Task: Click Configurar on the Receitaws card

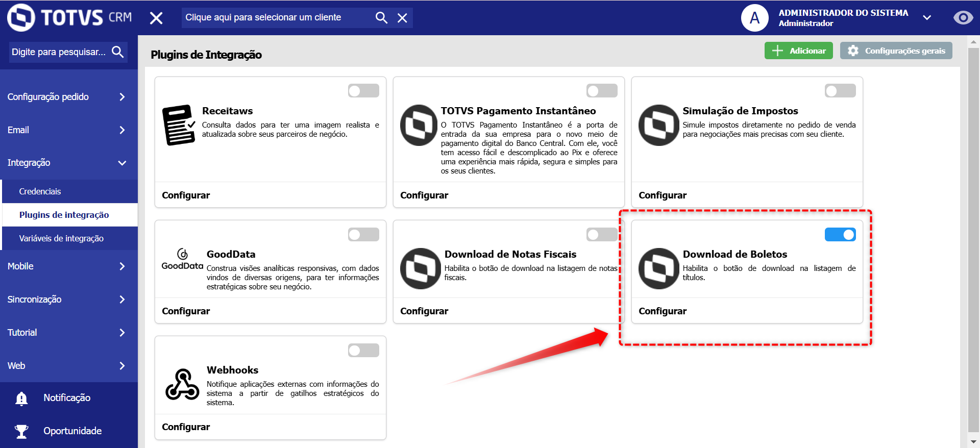Action: (x=186, y=195)
